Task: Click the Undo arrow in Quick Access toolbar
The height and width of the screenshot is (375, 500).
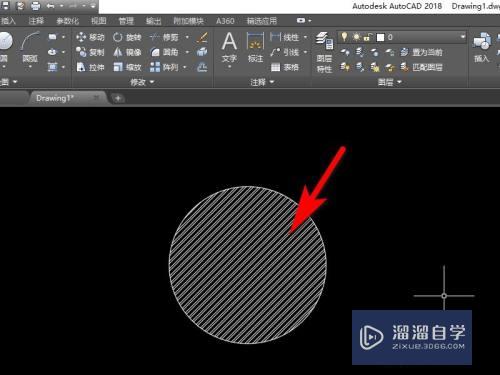Action: click(51, 6)
